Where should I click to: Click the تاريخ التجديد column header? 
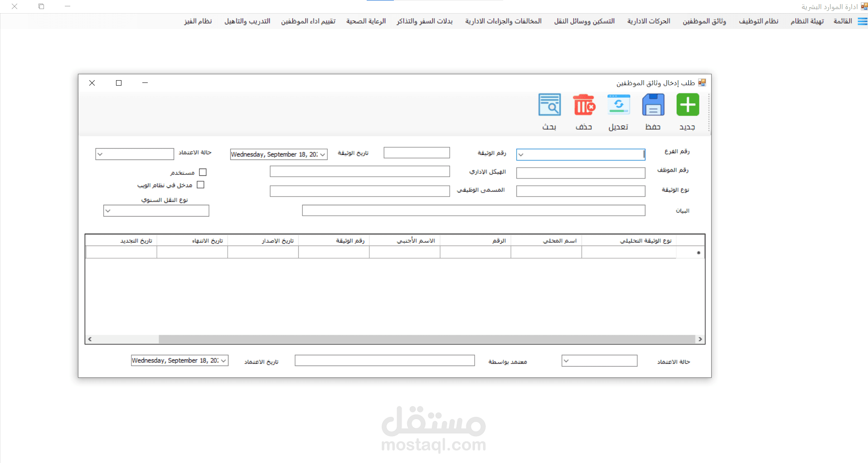coord(121,241)
